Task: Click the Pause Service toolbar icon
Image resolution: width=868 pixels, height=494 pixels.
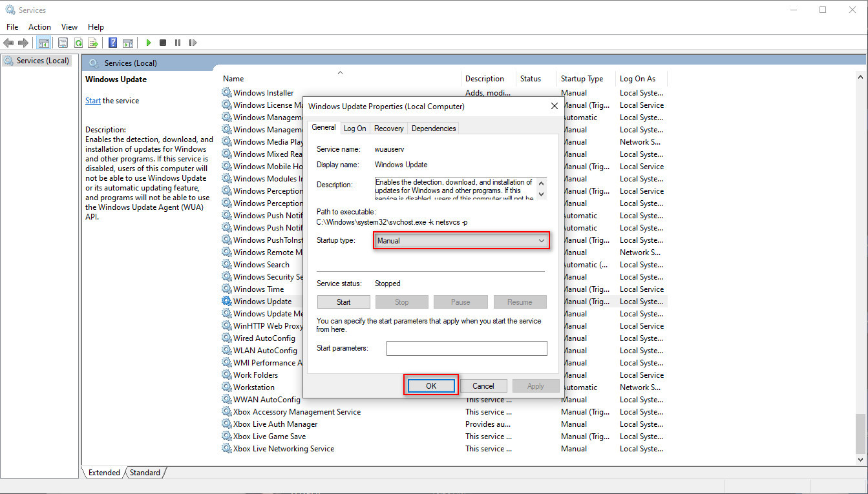Action: coord(178,43)
